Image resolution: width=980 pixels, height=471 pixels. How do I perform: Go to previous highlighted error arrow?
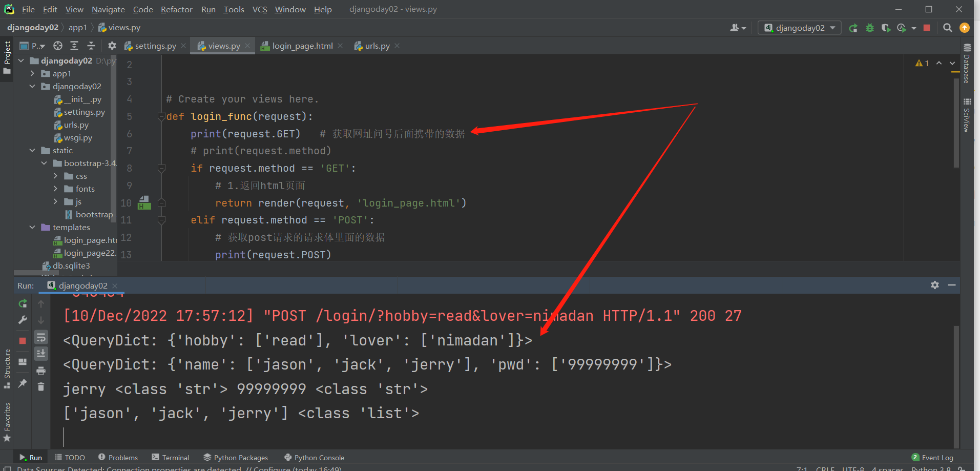pyautogui.click(x=939, y=63)
